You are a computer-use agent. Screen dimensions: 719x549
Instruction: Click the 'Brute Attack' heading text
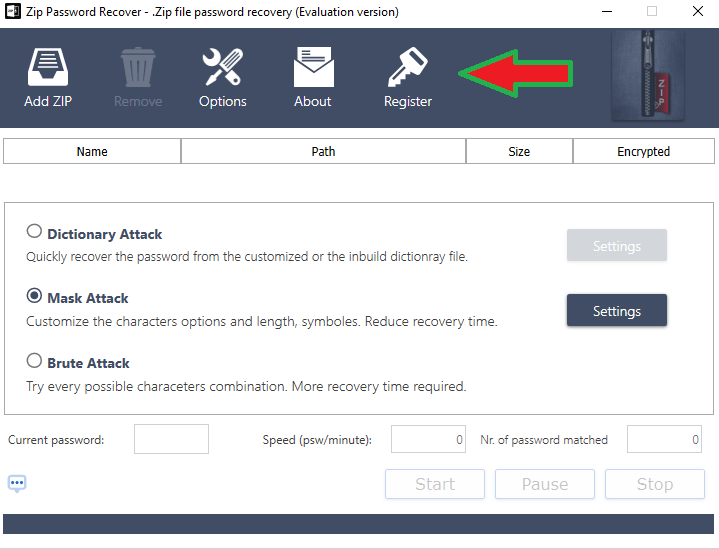(88, 363)
